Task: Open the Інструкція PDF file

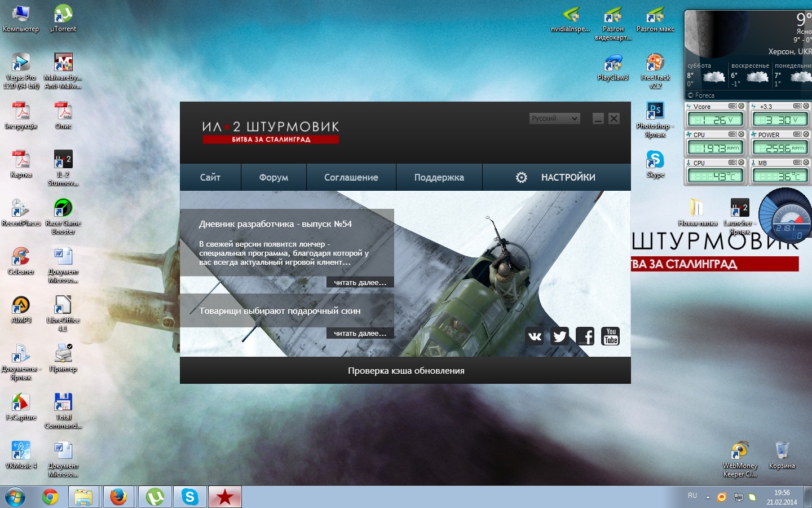Action: tap(21, 116)
